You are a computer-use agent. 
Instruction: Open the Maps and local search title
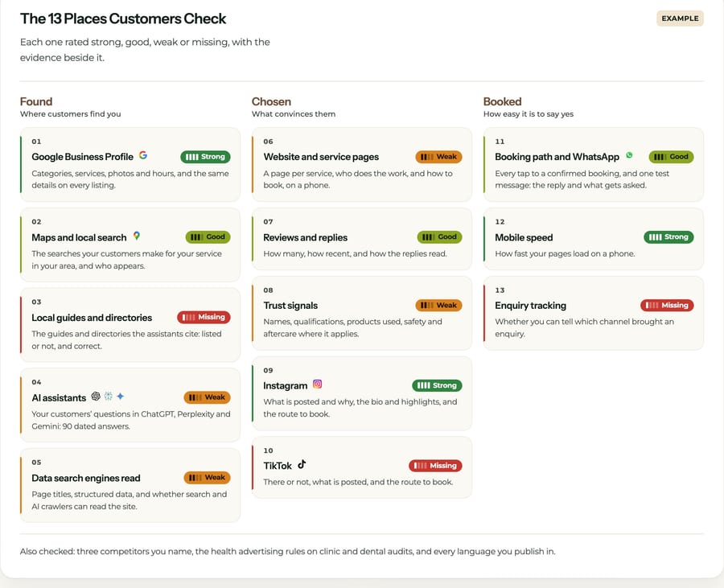79,237
